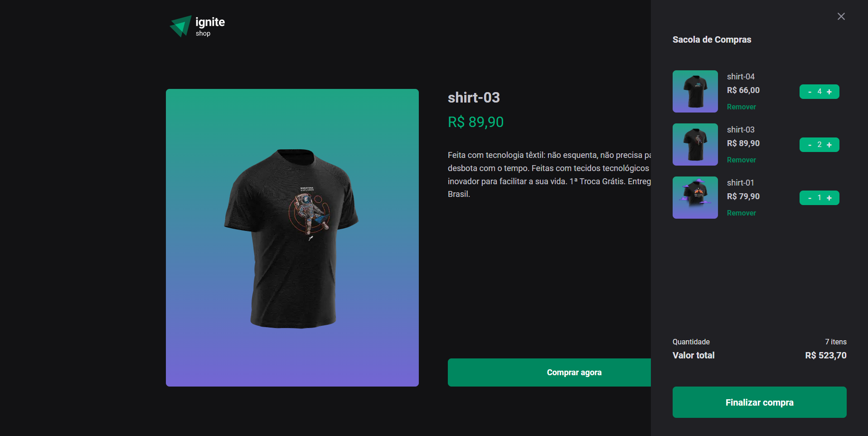Viewport: 868px width, 436px height.
Task: Open shirt-01 thumbnail in the bag
Action: coord(695,197)
